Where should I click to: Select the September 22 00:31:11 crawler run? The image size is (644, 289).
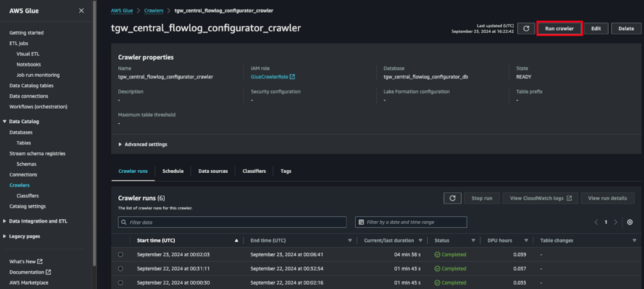[120, 268]
